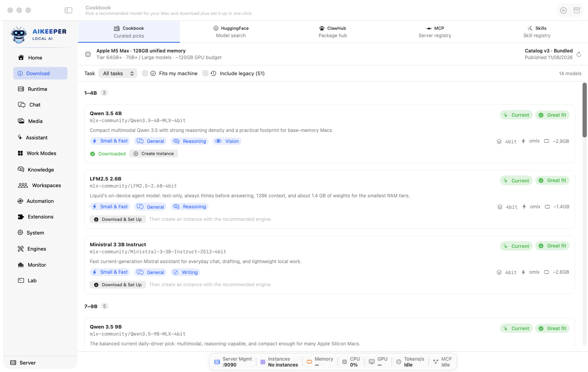Open the archive box icon at top right
This screenshot has width=588, height=372.
[x=577, y=11]
